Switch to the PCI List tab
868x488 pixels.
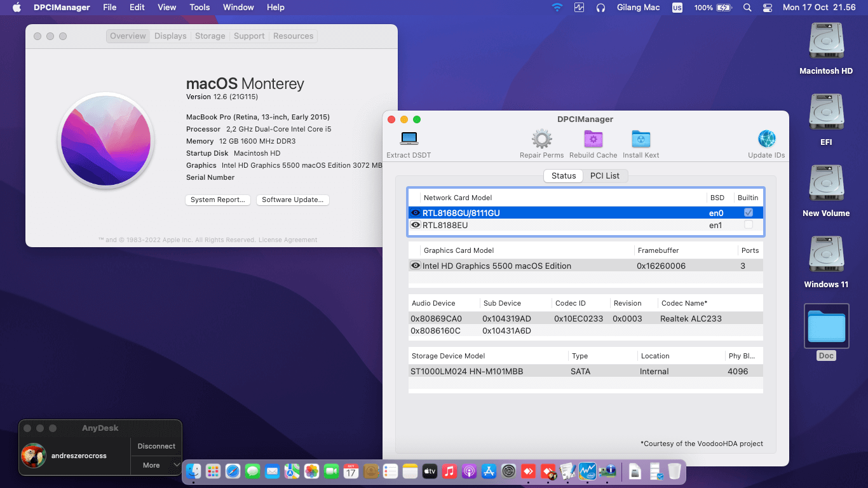pos(605,175)
